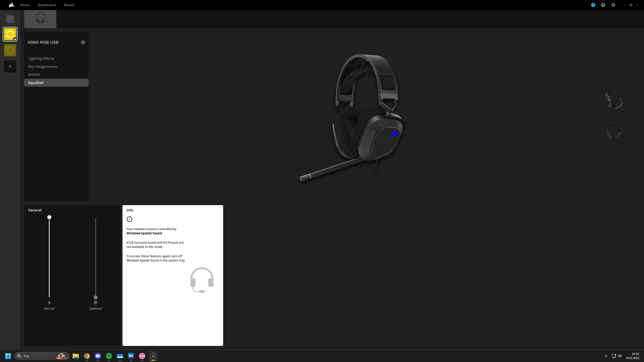Viewport: 644px width, 362px height.
Task: Select the second dimmed profile icon
Action: pos(10,50)
